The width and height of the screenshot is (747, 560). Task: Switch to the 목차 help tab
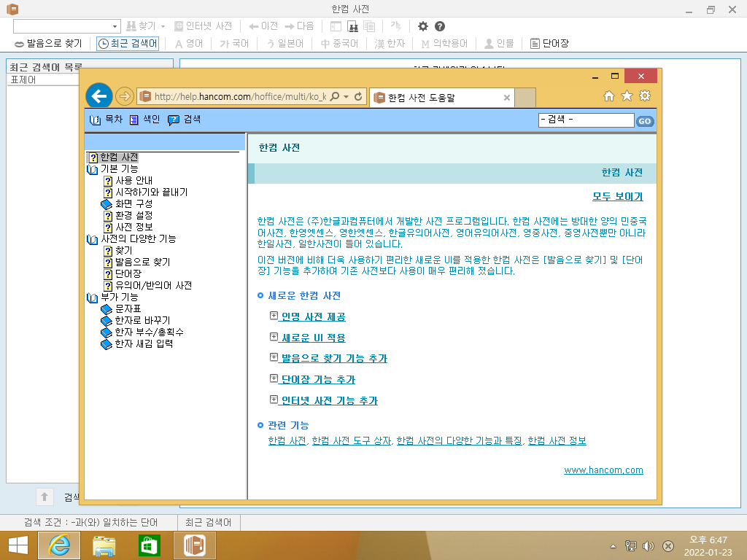(106, 120)
